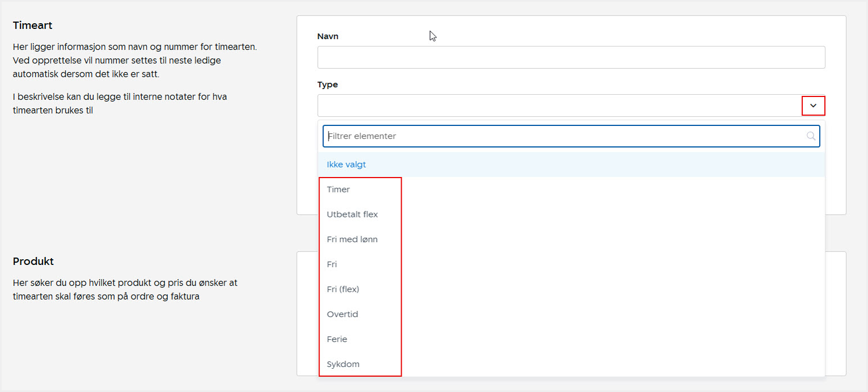Click the magnifier icon in the filter box
Image resolution: width=868 pixels, height=392 pixels.
pyautogui.click(x=811, y=136)
